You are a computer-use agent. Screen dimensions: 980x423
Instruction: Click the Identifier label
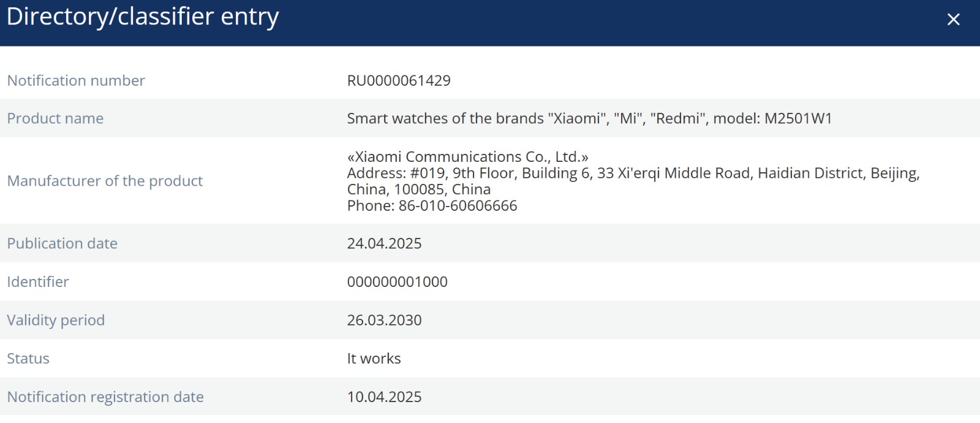(x=38, y=282)
